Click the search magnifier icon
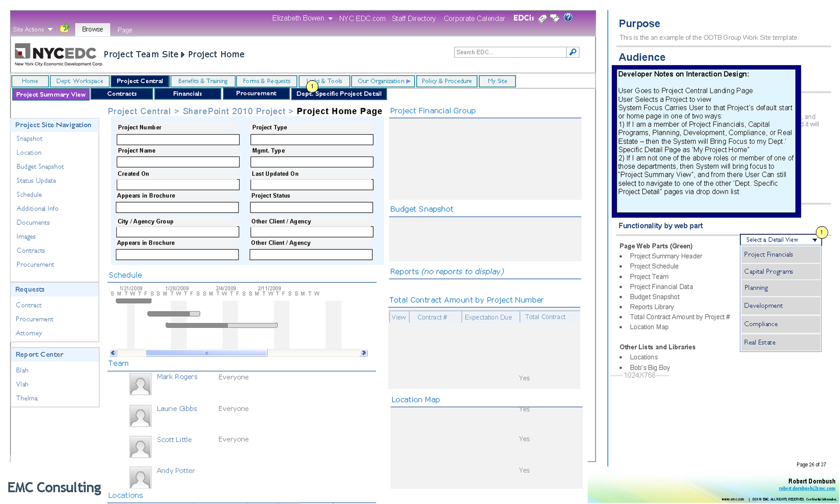The image size is (840, 504). pos(573,52)
